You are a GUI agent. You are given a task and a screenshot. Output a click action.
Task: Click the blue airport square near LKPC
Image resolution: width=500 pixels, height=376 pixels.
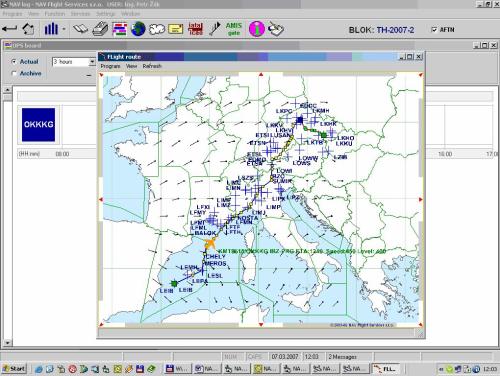point(300,120)
